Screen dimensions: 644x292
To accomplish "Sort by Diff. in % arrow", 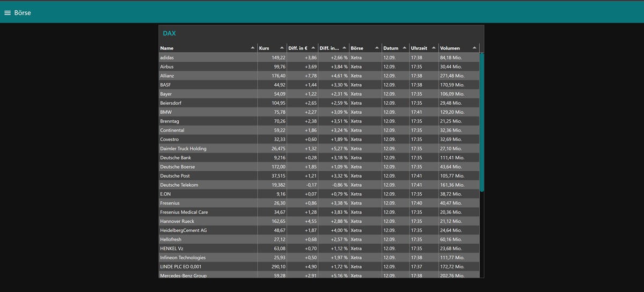I will coord(344,48).
